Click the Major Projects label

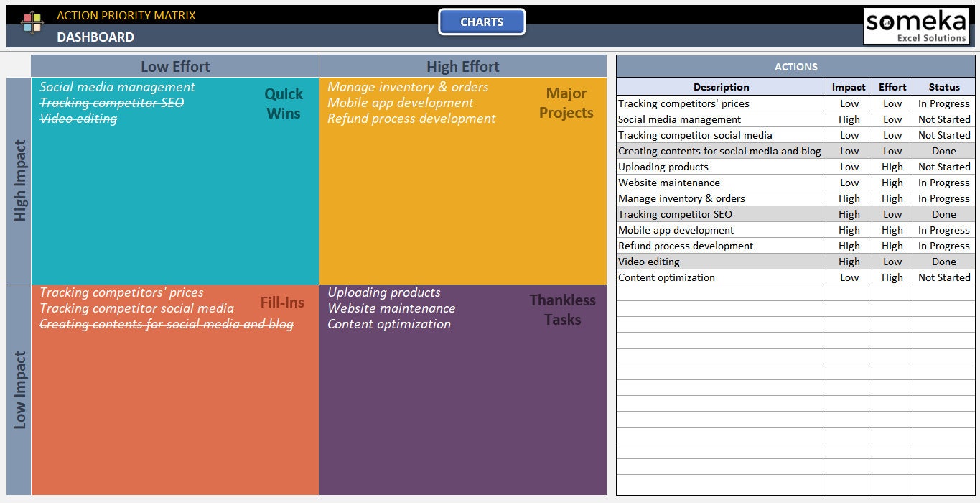tap(566, 103)
